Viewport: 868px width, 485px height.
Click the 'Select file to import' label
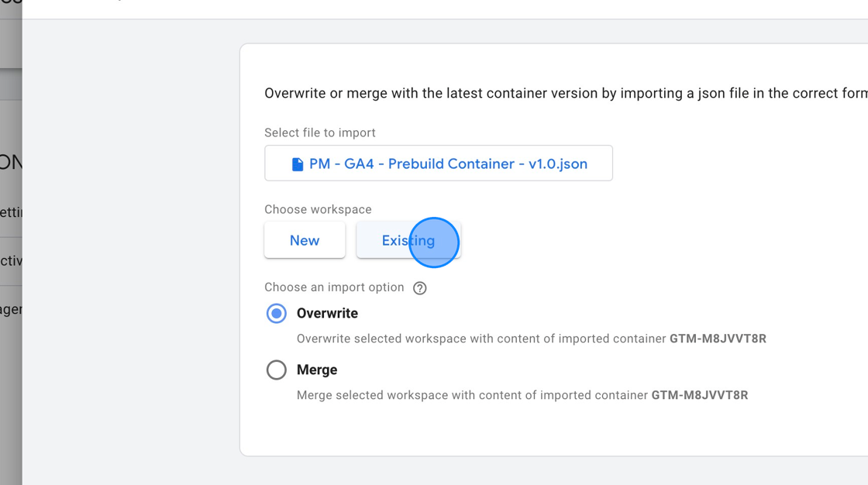coord(320,133)
